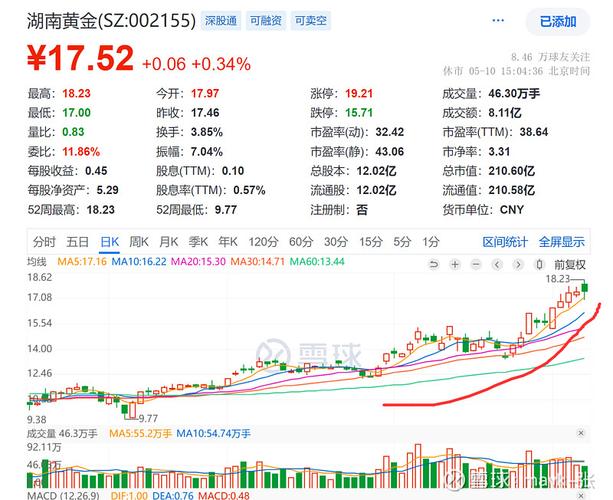Image resolution: width=613 pixels, height=500 pixels.
Task: Click the 成交量 value 46.30万手
Action: 514,93
